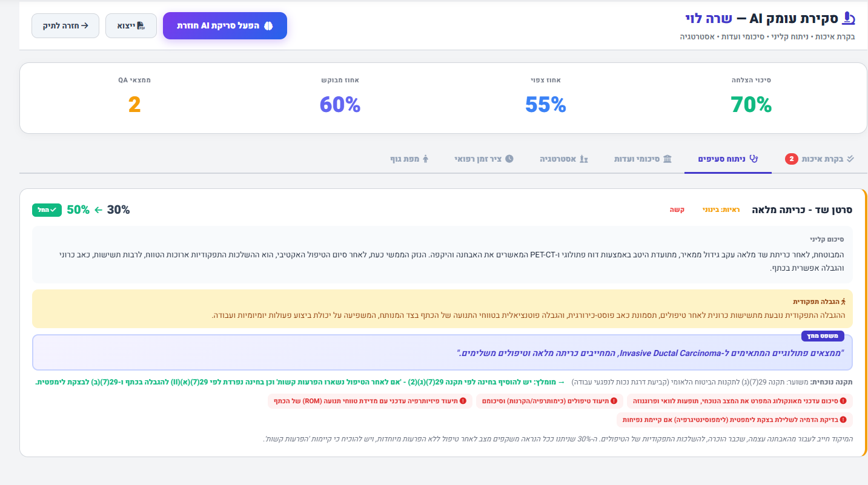Screen dimensions: 868x485
Task: Click the brain icon on the AI rescan button
Action: point(269,26)
